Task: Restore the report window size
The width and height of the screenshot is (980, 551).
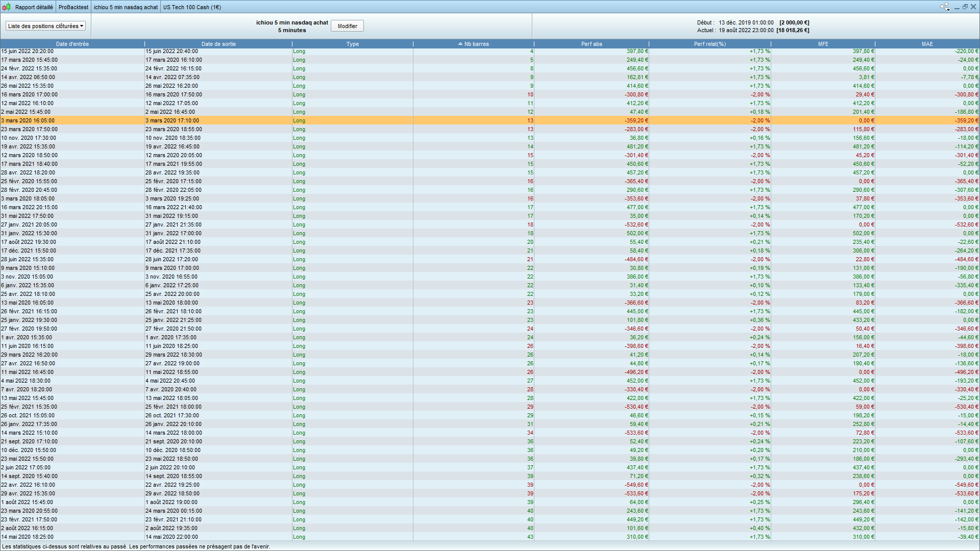Action: 965,7
